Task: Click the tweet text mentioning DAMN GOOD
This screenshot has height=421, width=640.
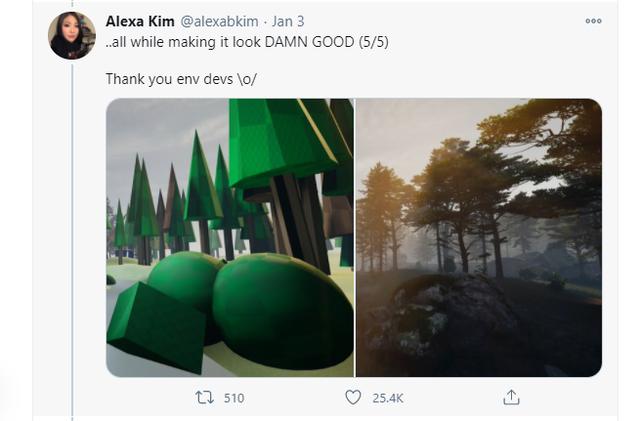Action: (x=247, y=42)
